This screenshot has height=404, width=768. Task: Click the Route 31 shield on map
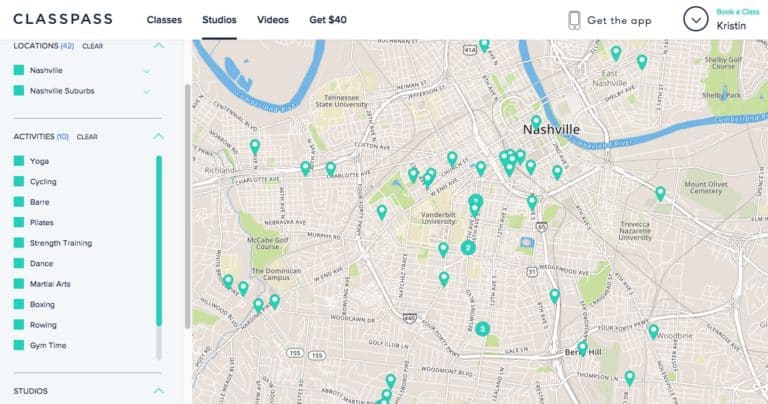(x=532, y=271)
